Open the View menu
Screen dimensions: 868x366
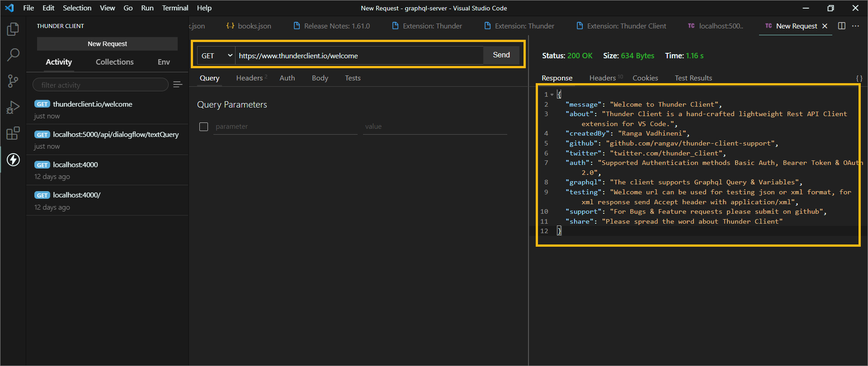[x=107, y=8]
